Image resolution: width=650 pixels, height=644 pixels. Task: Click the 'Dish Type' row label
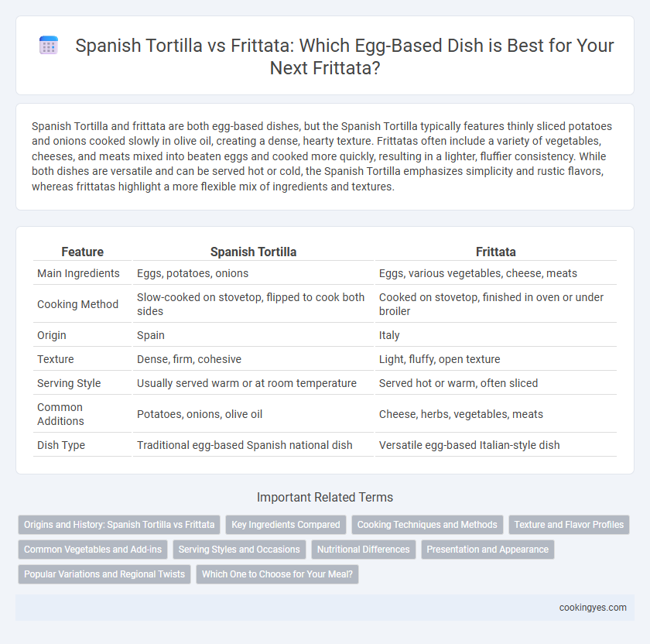(x=61, y=445)
